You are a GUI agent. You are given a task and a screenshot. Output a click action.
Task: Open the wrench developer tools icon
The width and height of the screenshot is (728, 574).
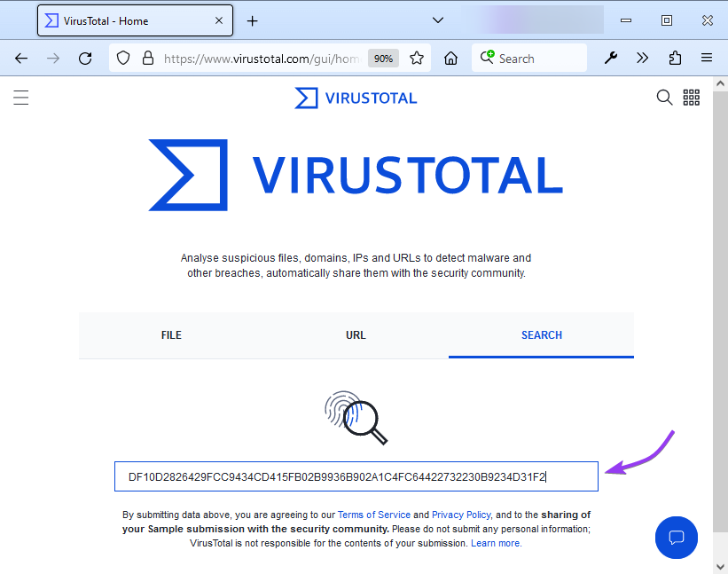click(611, 59)
